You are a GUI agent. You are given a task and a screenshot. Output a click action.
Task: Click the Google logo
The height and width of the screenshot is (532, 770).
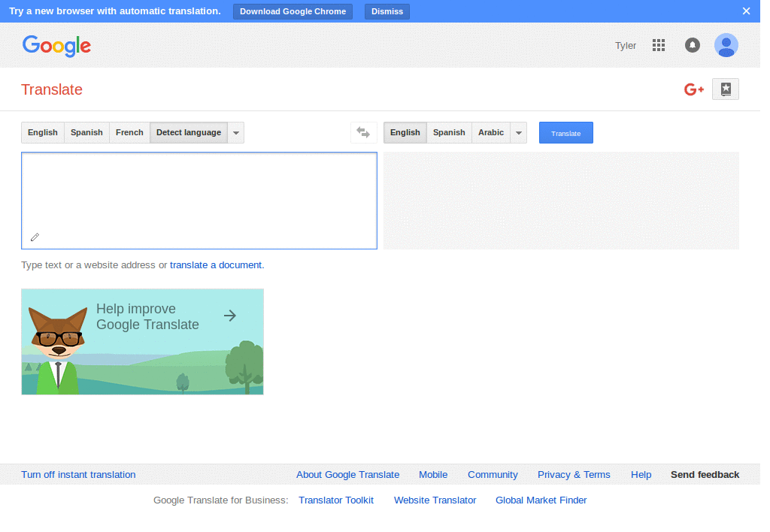[56, 46]
